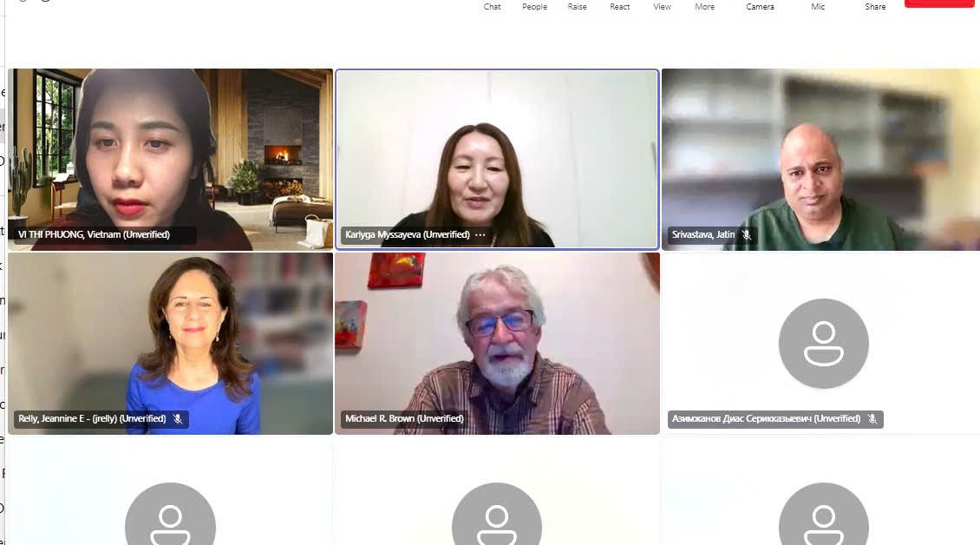Select Srivastava, Jatin's video feed
This screenshot has width=980, height=545.
pyautogui.click(x=820, y=160)
